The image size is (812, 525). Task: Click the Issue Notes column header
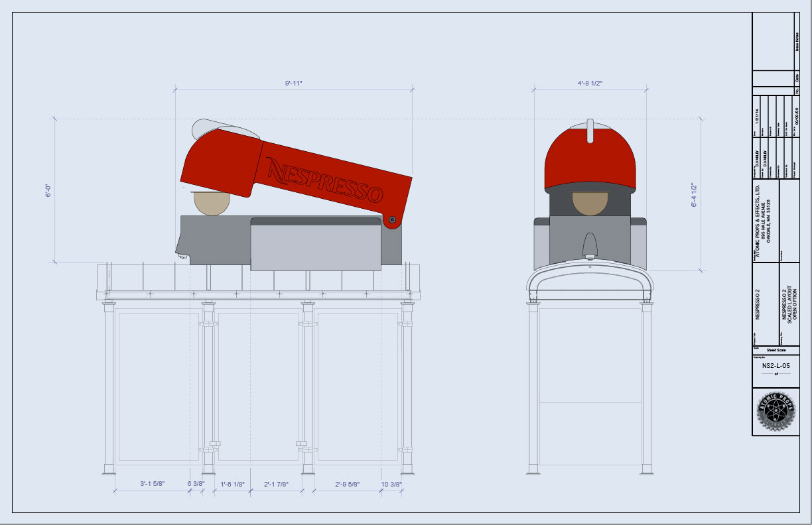[796, 40]
